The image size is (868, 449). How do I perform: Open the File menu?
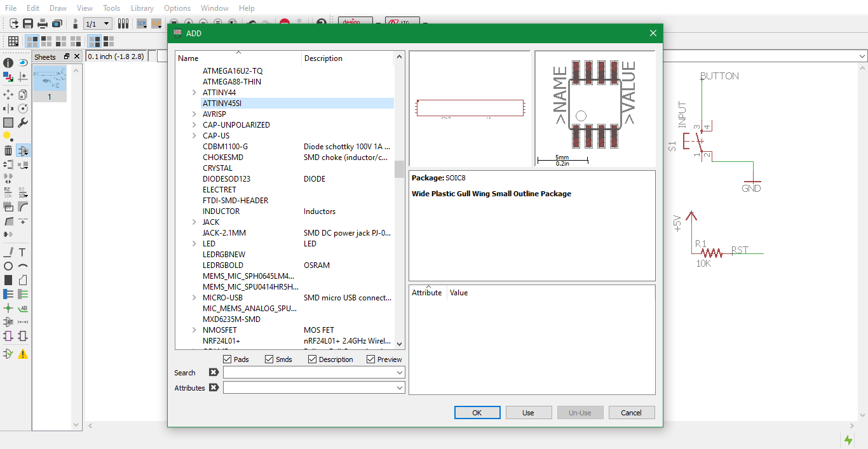pos(11,8)
